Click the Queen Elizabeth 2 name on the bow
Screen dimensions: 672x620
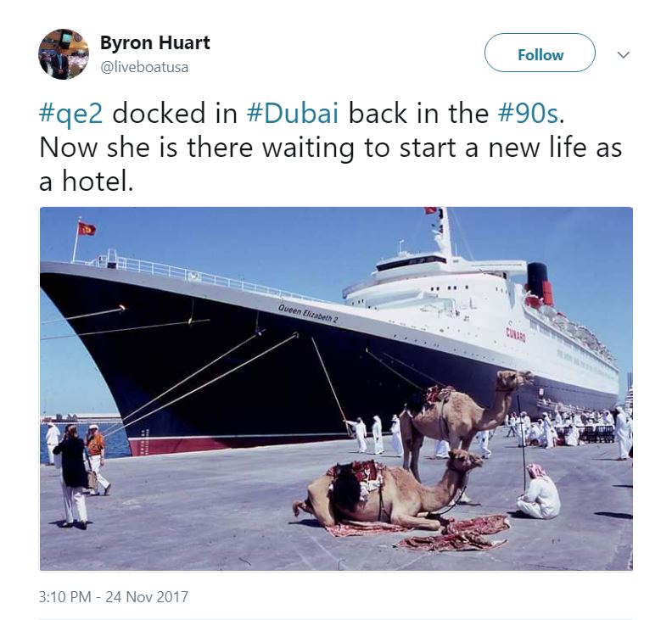(x=308, y=313)
